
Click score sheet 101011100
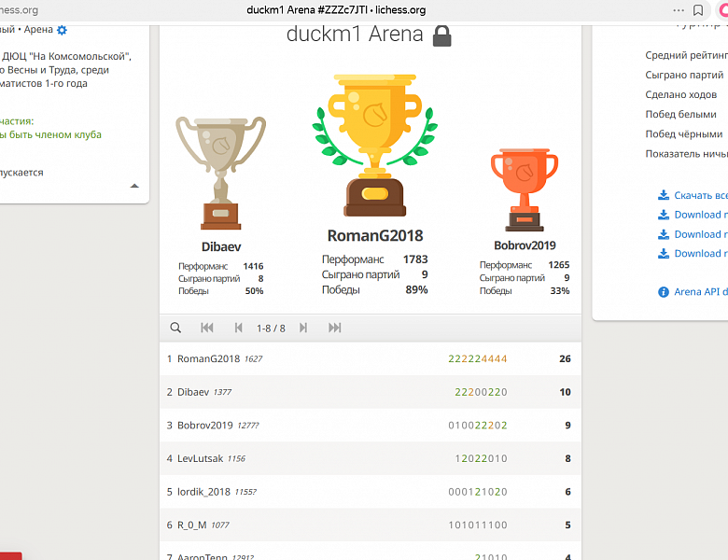click(x=478, y=525)
